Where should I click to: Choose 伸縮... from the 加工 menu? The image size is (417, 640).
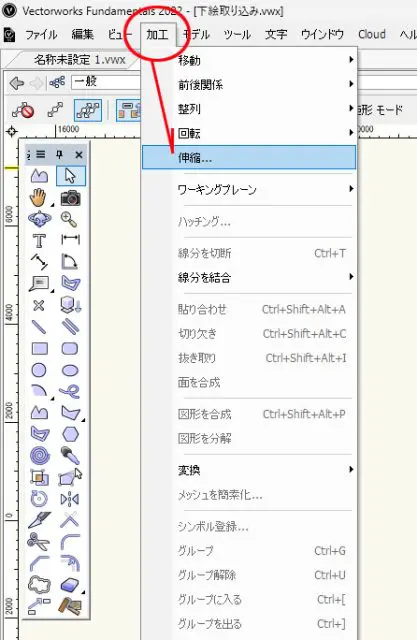click(x=249, y=157)
